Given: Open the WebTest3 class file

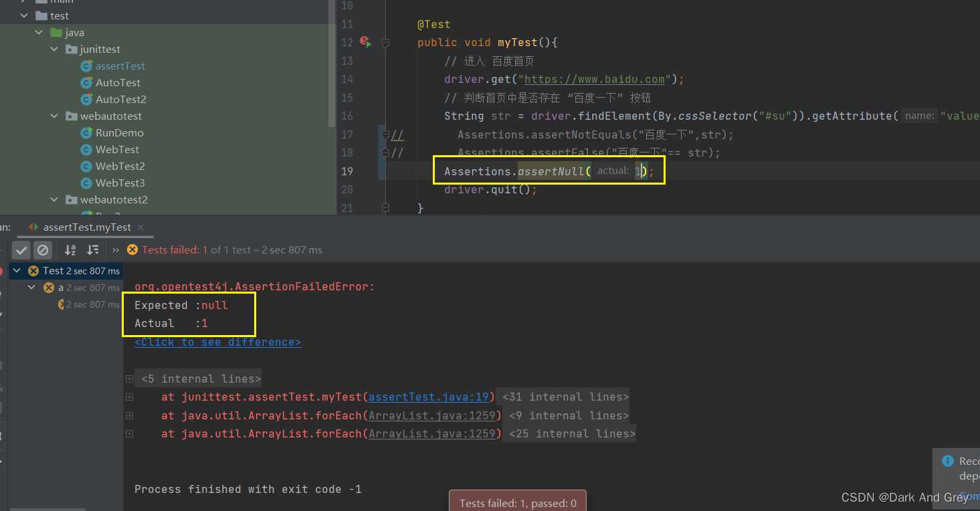Looking at the screenshot, I should point(120,183).
